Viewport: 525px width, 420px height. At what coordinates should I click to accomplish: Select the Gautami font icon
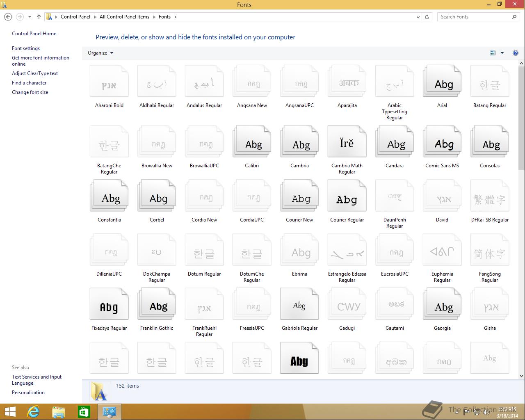pyautogui.click(x=395, y=304)
